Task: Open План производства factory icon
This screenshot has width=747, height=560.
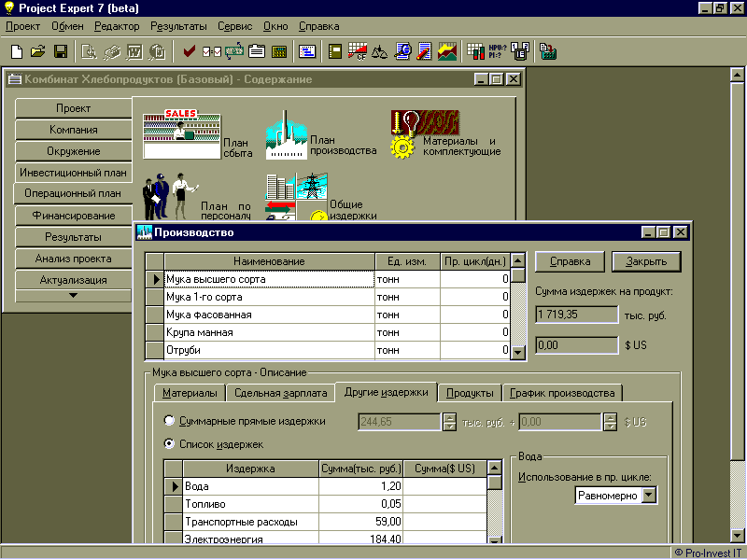Action: (286, 135)
